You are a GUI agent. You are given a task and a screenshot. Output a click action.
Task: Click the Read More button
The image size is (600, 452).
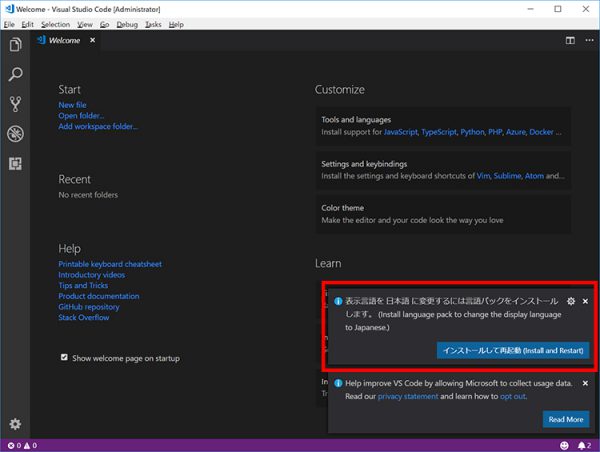click(x=566, y=419)
